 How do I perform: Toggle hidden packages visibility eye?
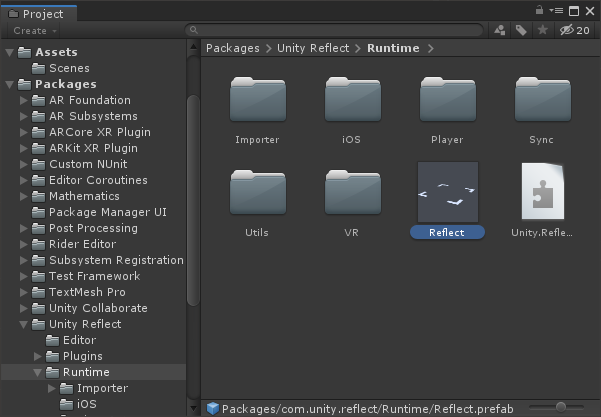coord(573,31)
